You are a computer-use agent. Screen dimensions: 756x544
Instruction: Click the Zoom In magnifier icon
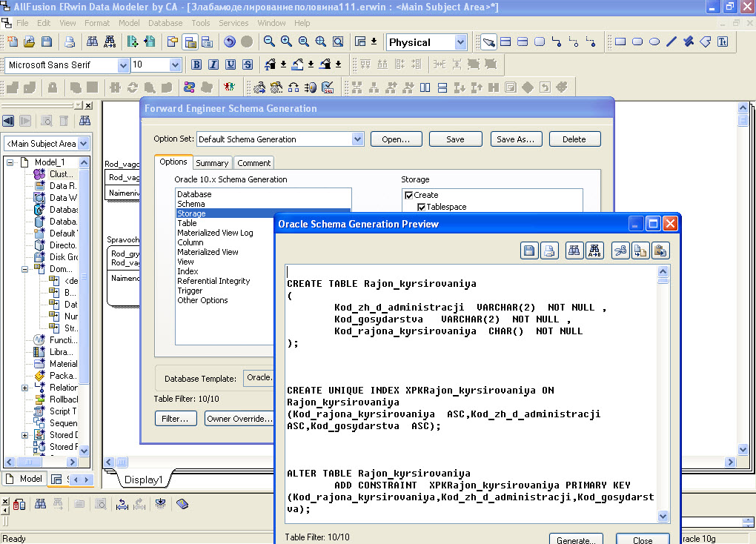(286, 42)
